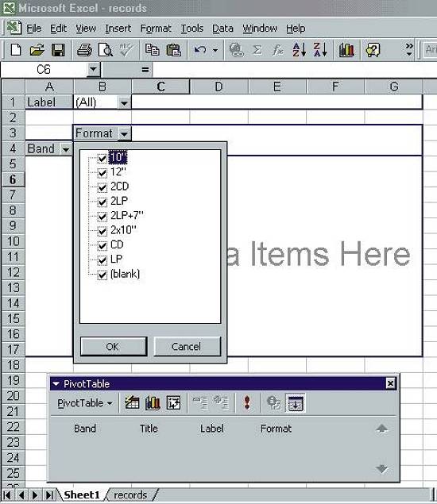Screen dimensions: 437x504
Task: Click the PivotTable Wizard icon
Action: coord(174,402)
